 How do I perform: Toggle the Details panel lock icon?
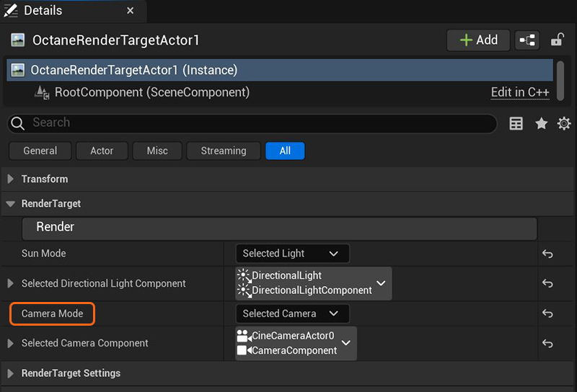point(557,40)
